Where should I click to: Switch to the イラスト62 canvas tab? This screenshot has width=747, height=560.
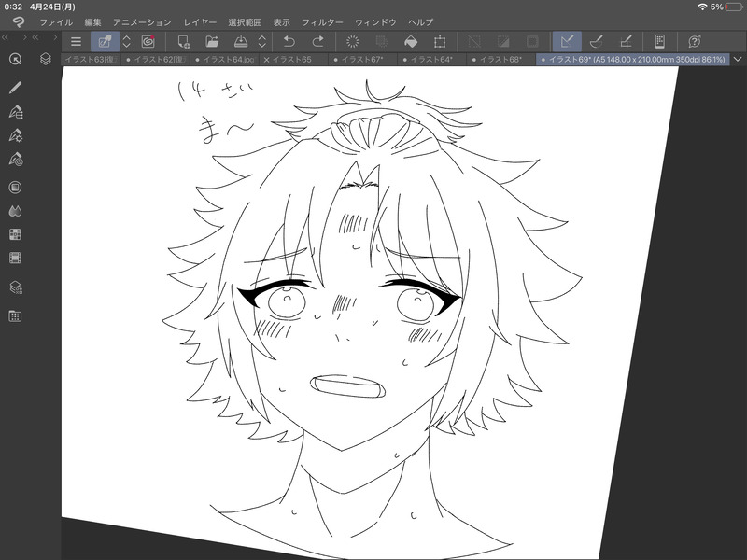coord(155,60)
